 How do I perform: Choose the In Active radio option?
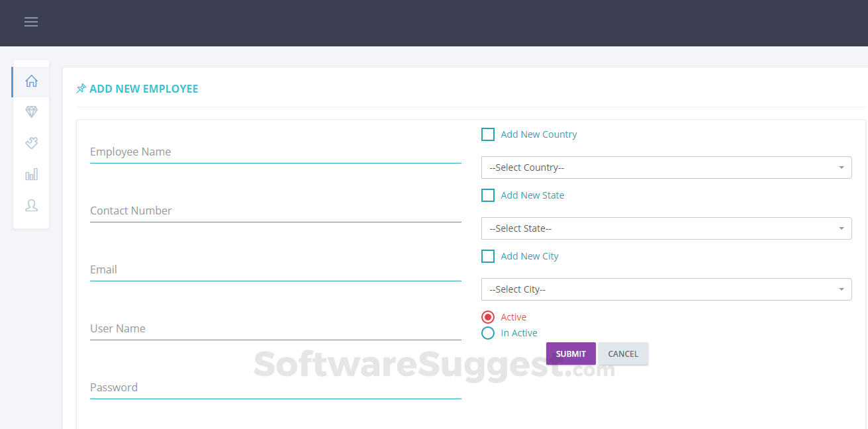click(488, 333)
